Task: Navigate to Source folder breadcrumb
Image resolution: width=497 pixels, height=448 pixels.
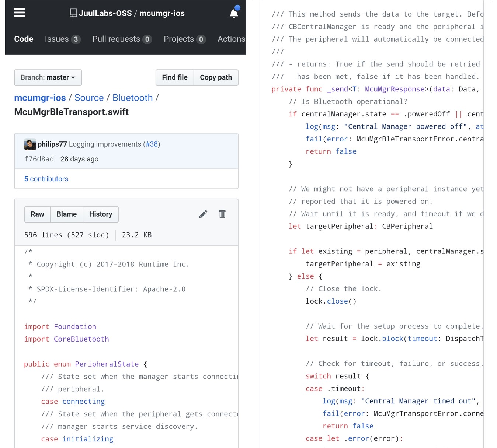Action: pyautogui.click(x=89, y=98)
